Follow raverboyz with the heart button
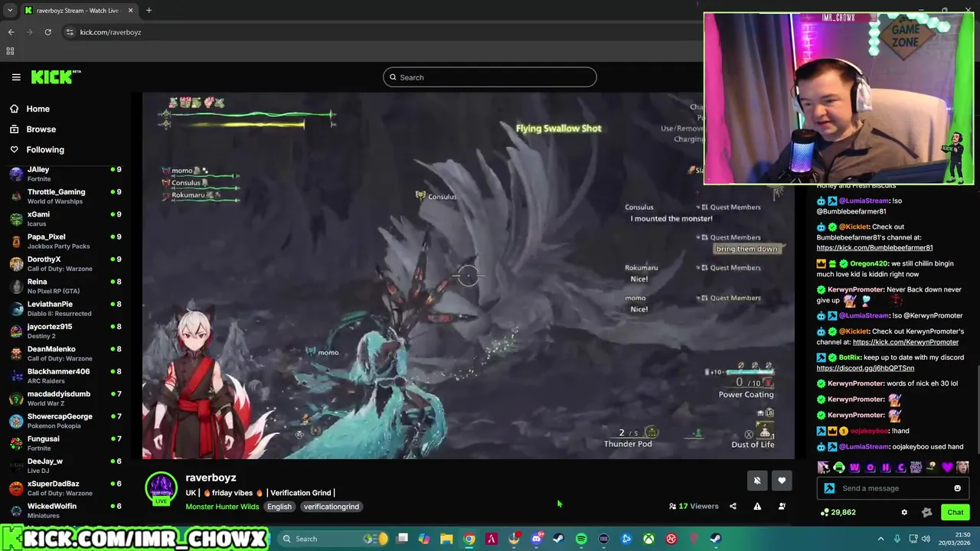Viewport: 980px width, 551px height. point(782,481)
